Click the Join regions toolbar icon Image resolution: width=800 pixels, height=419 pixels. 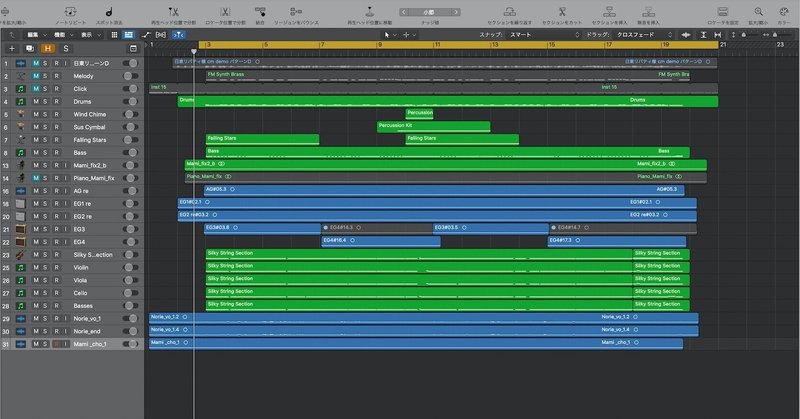(x=260, y=11)
